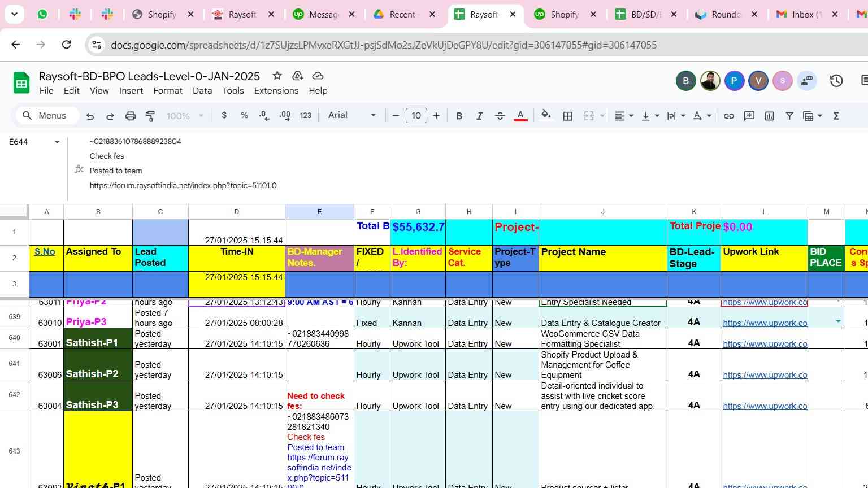This screenshot has width=868, height=488.
Task: Close the Raysoft spreadsheet tab
Action: click(x=513, y=15)
